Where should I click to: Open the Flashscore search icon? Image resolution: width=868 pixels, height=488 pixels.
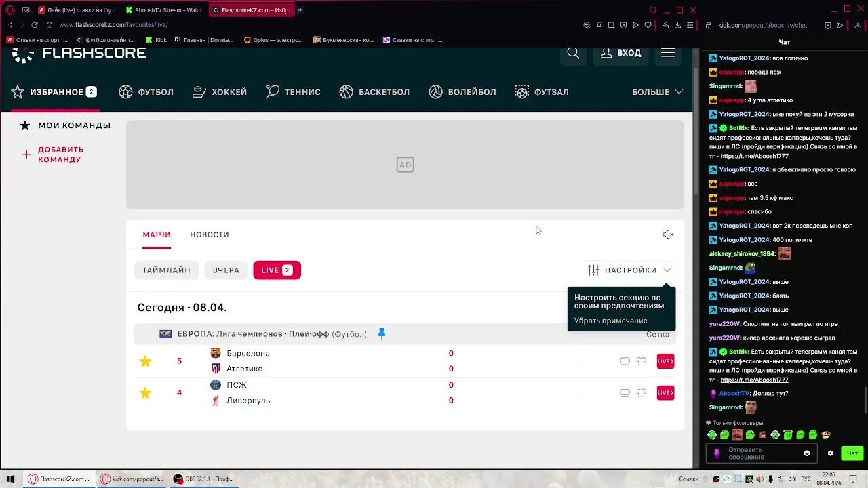tap(573, 53)
